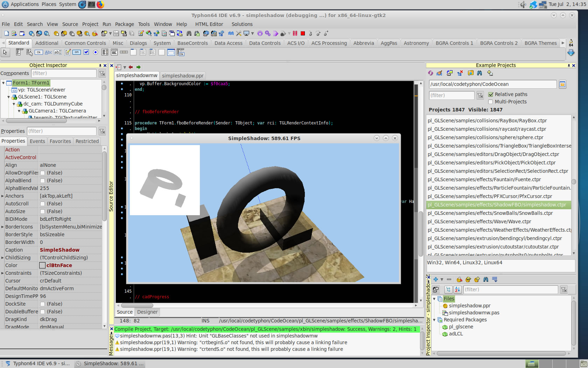
Task: Click the purple gear Build icon
Action: point(260,33)
